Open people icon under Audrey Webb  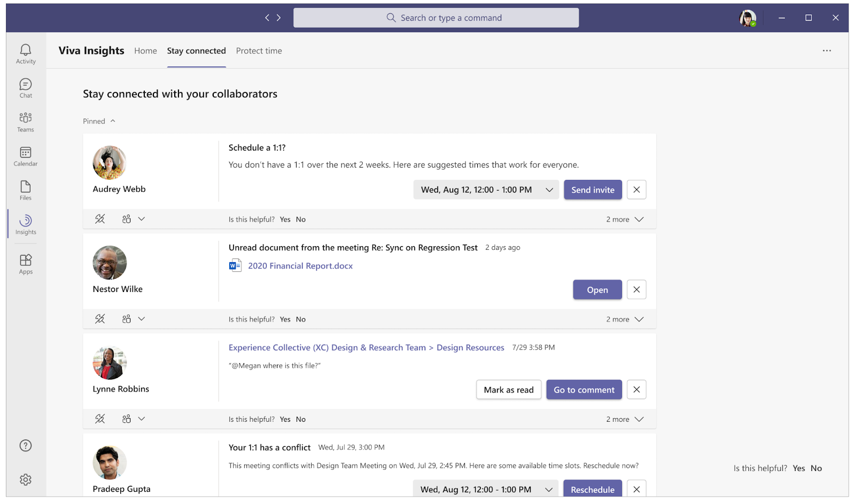127,219
